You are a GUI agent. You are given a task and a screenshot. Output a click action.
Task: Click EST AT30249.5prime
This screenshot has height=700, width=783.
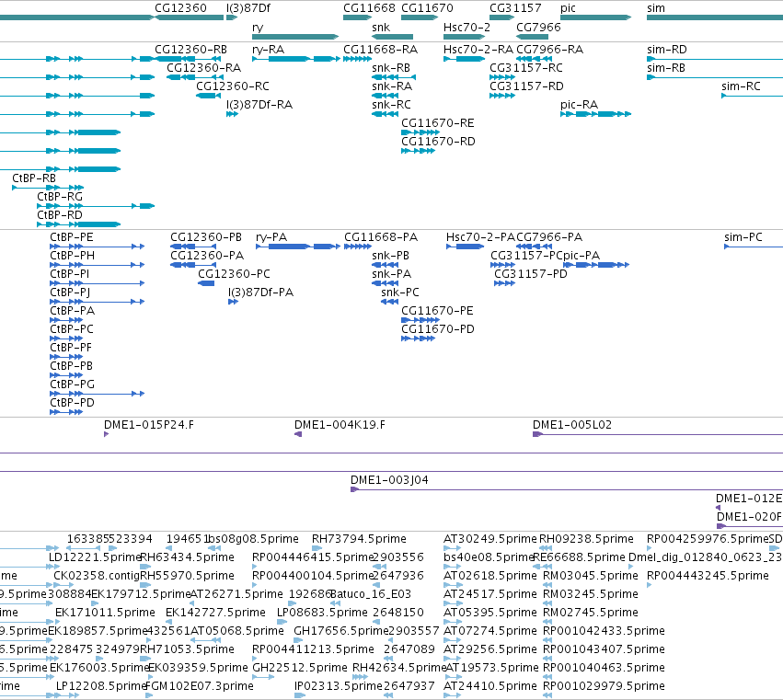489,539
